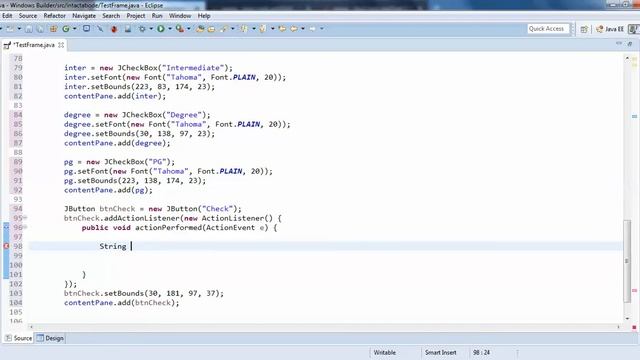The height and width of the screenshot is (360, 640).
Task: Open the Back history dropdown arrow
Action: 303,29
